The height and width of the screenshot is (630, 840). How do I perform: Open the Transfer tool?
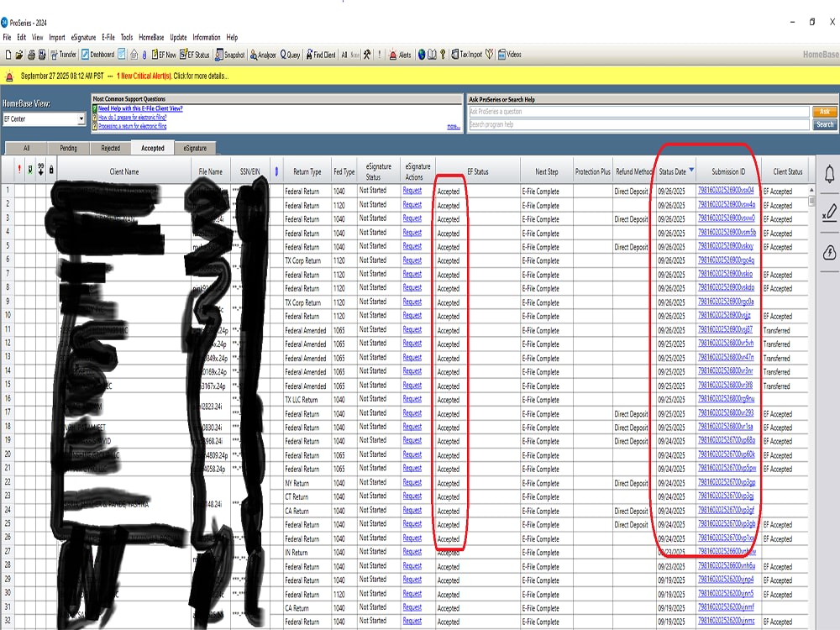(x=63, y=55)
